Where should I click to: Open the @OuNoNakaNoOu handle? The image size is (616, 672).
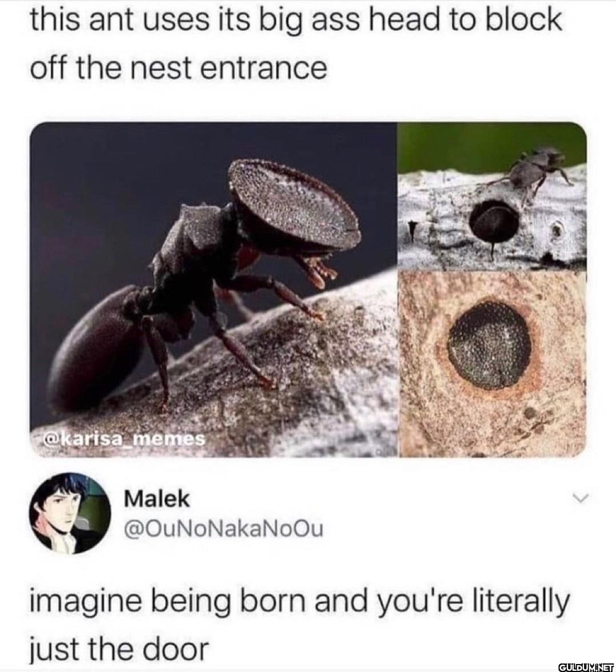(223, 529)
